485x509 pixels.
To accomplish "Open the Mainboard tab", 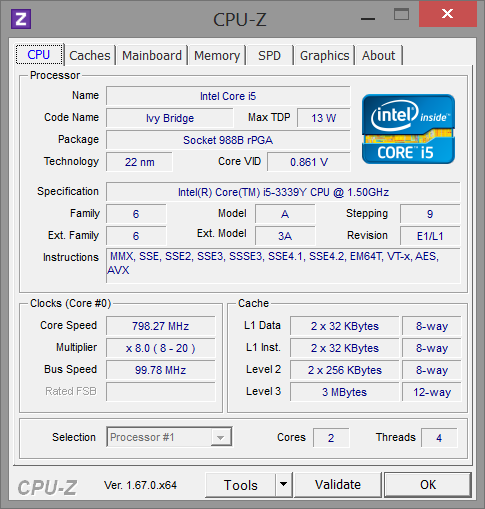I will 152,55.
